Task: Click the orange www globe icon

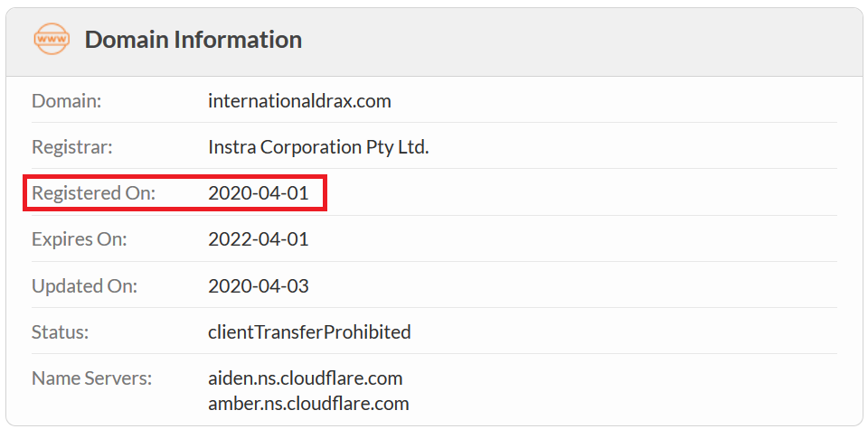Action: (52, 39)
